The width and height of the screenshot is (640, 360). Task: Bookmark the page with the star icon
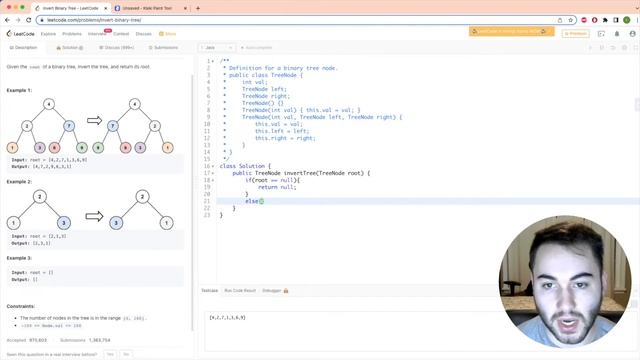tap(570, 20)
